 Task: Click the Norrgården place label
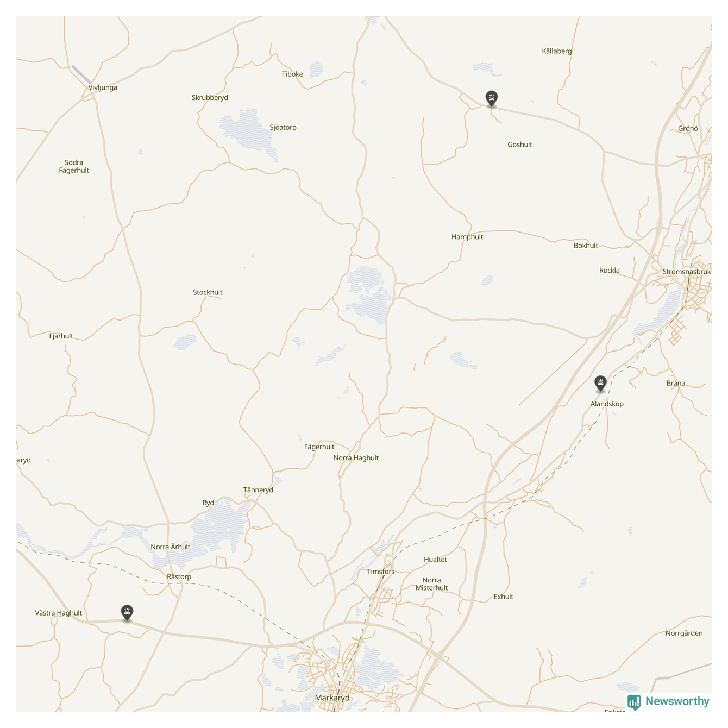[x=684, y=633]
